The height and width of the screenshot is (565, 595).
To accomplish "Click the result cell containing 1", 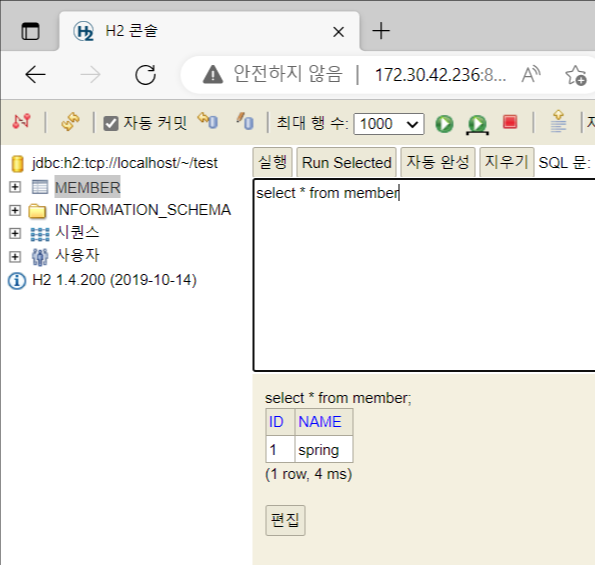I will [280, 450].
